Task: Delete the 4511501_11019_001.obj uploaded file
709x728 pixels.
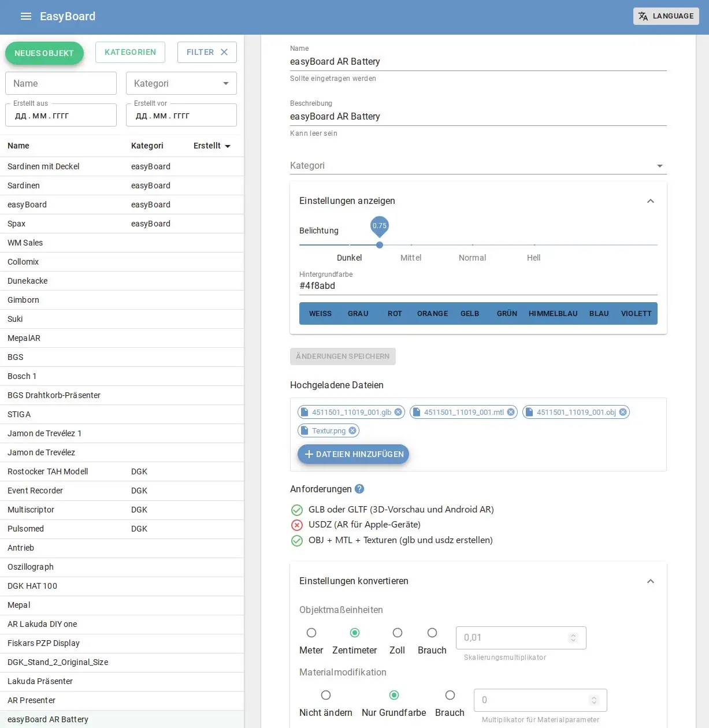Action: [623, 413]
